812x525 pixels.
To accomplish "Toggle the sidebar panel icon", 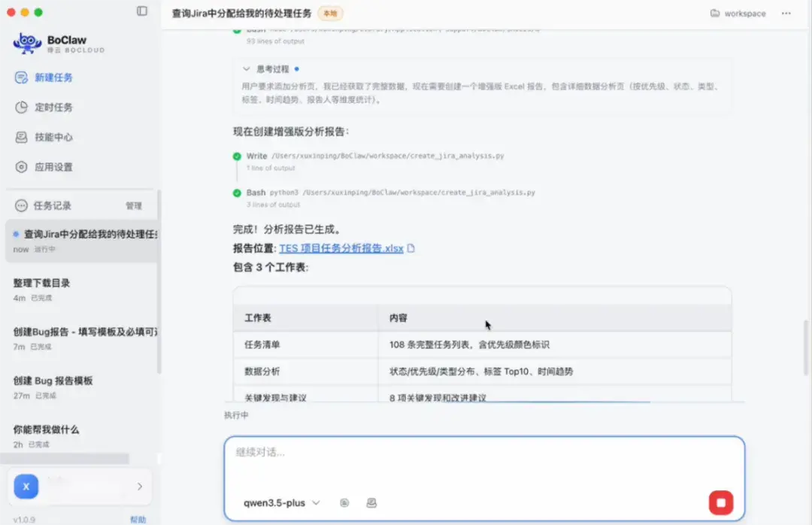I will pyautogui.click(x=142, y=11).
